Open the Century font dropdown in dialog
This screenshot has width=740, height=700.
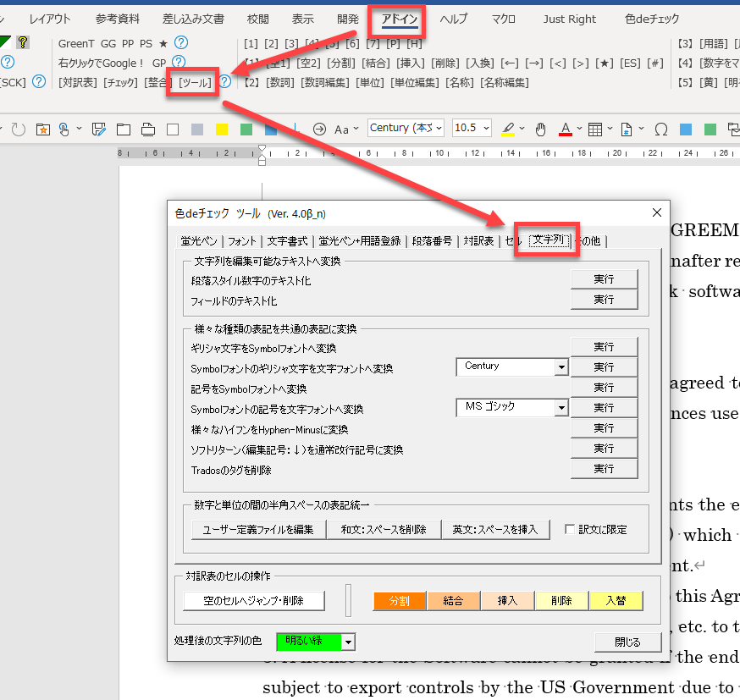(560, 367)
